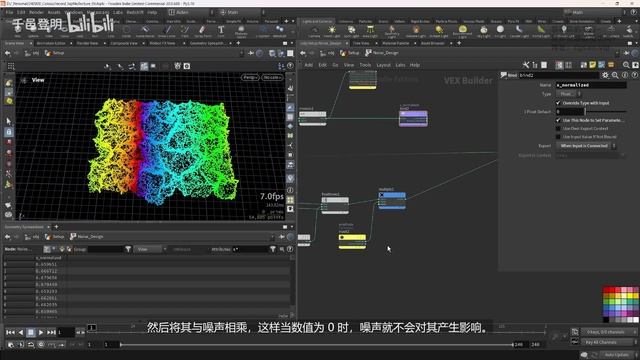The height and width of the screenshot is (360, 640).
Task: Click the Name field with s_normalized
Action: click(591, 85)
